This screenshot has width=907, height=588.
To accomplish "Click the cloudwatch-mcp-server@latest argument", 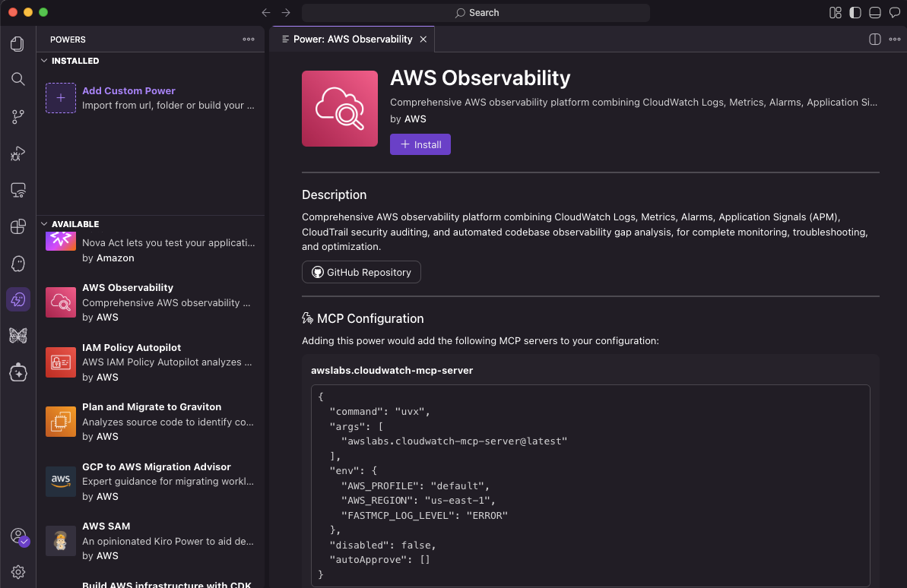I will (x=454, y=441).
